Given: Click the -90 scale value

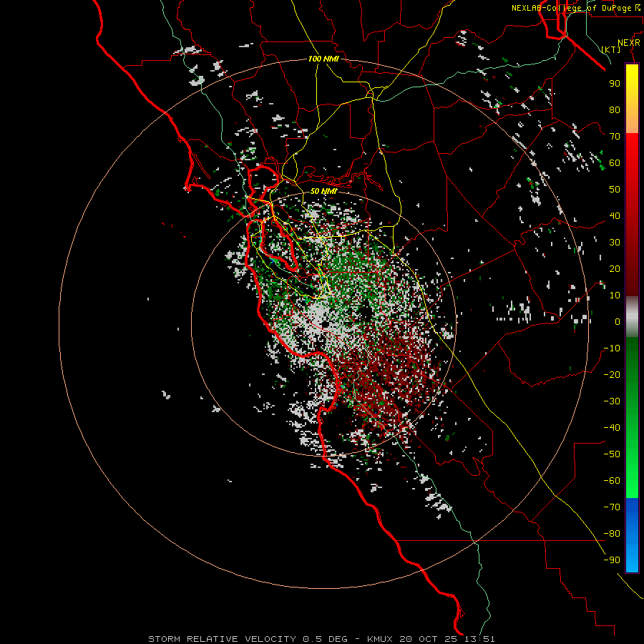Looking at the screenshot, I should [612, 560].
